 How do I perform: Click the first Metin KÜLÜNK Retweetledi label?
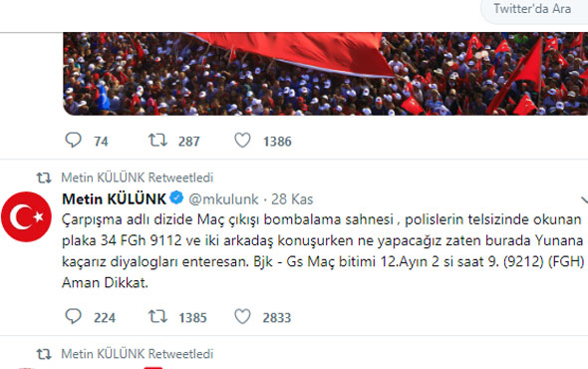click(138, 178)
